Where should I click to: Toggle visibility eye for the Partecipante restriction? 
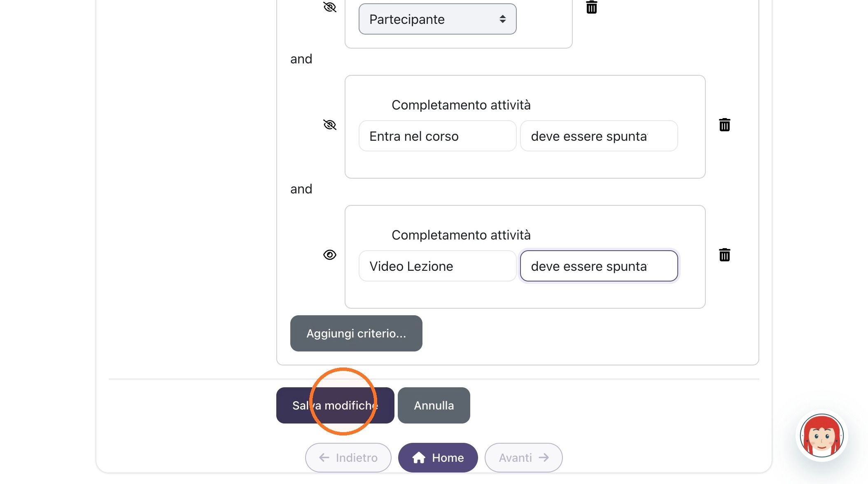330,7
